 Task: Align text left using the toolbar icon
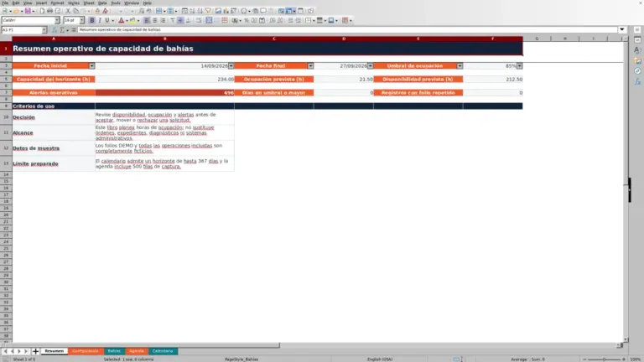(147, 20)
